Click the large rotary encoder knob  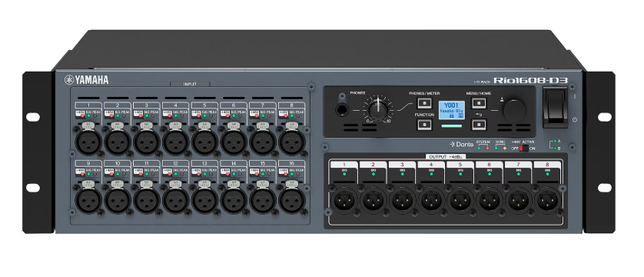514,110
